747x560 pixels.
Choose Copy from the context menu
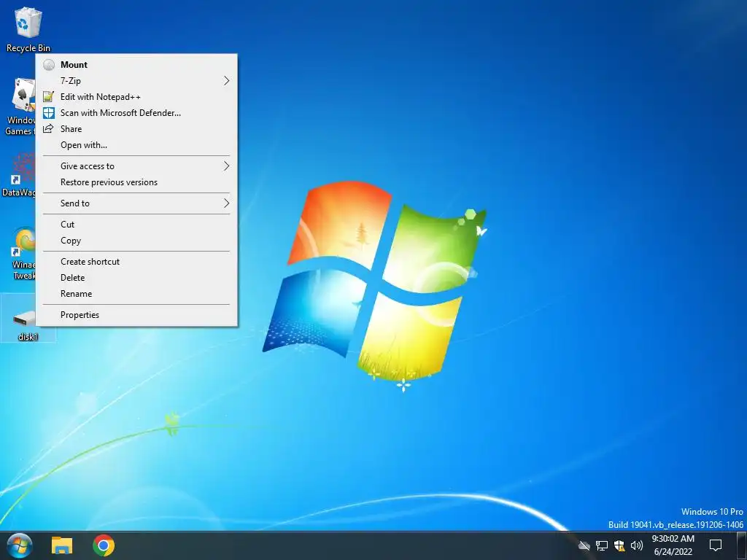136,241
